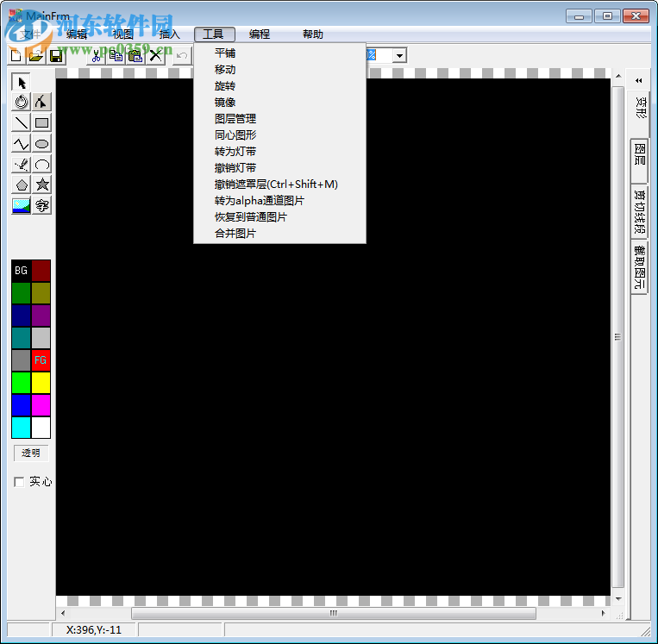This screenshot has width=658, height=644.
Task: Select the star shape tool
Action: pos(41,184)
